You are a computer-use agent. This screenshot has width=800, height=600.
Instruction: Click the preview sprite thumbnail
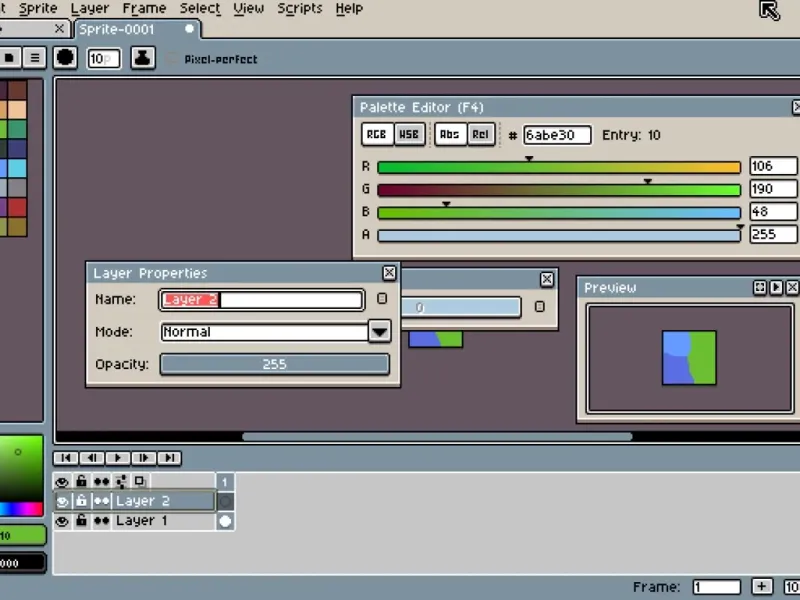pos(689,358)
